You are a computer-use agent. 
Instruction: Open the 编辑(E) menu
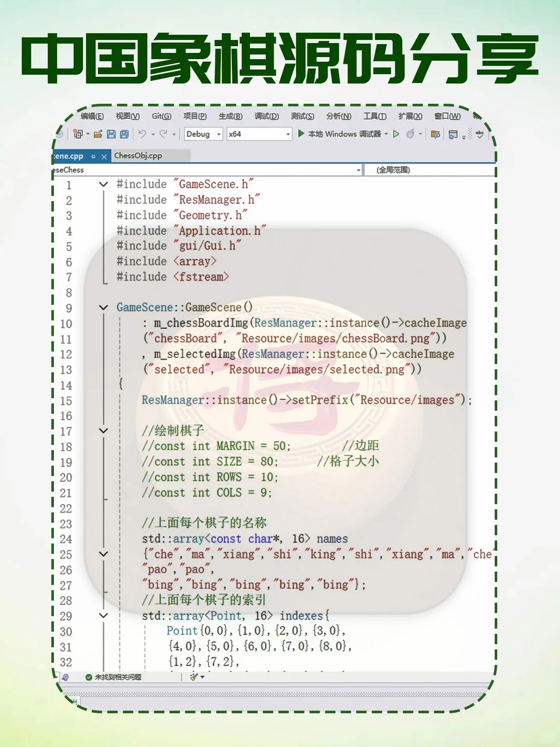pyautogui.click(x=92, y=116)
